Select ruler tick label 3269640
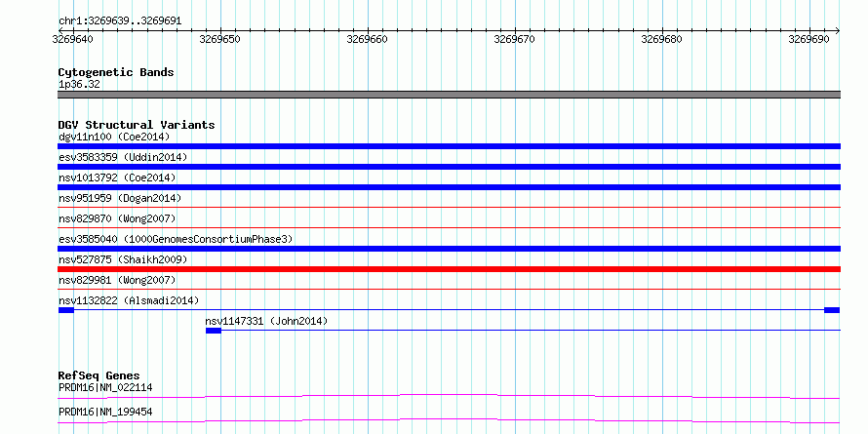Screen dimensions: 868x434 tap(73, 39)
